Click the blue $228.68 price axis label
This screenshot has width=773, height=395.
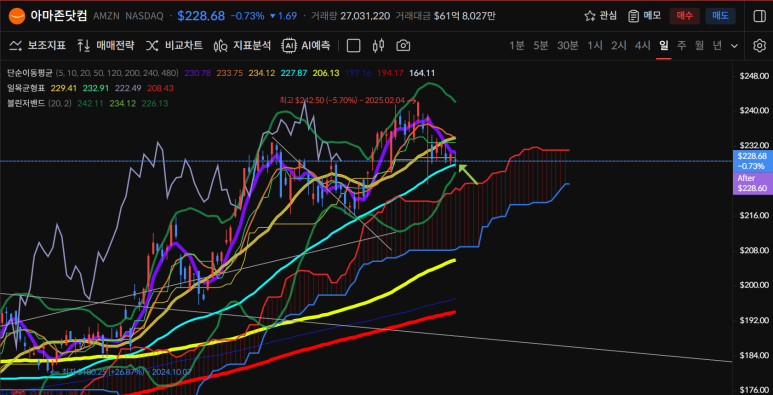pos(752,161)
